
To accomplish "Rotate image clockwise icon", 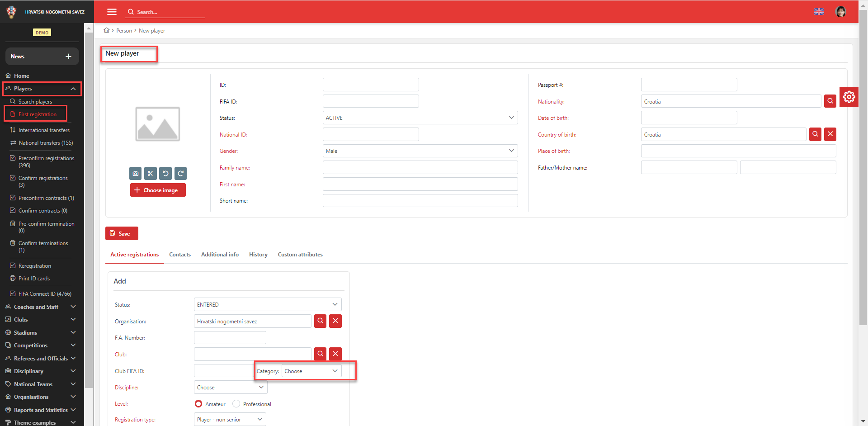I will click(x=180, y=174).
